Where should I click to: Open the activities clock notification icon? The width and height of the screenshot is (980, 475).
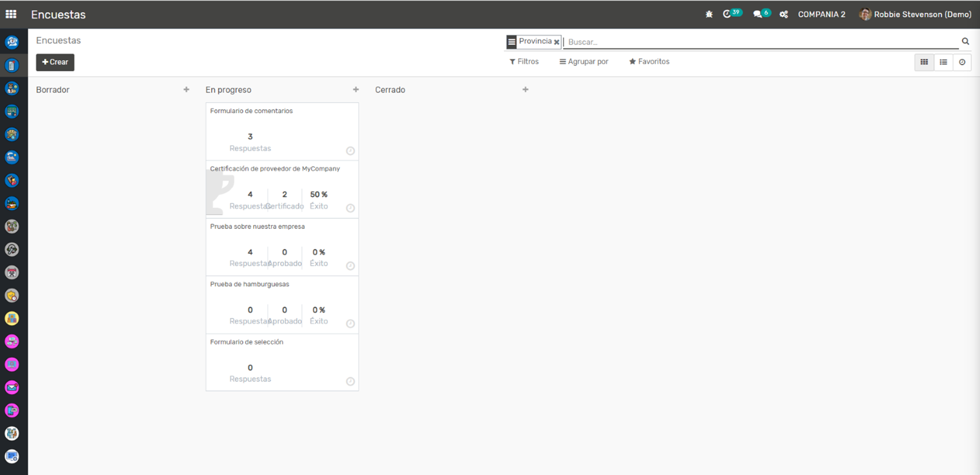click(x=728, y=14)
